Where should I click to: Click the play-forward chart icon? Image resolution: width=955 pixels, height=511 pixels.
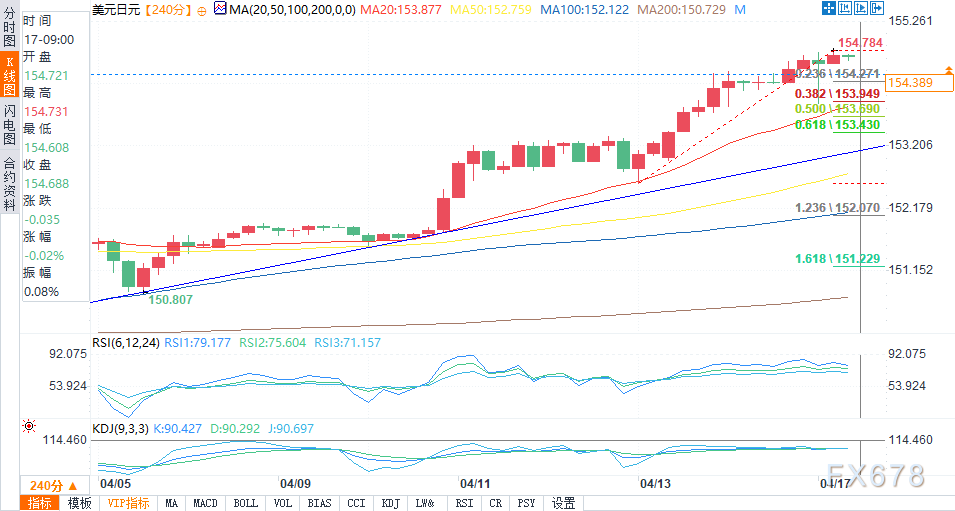861,8
